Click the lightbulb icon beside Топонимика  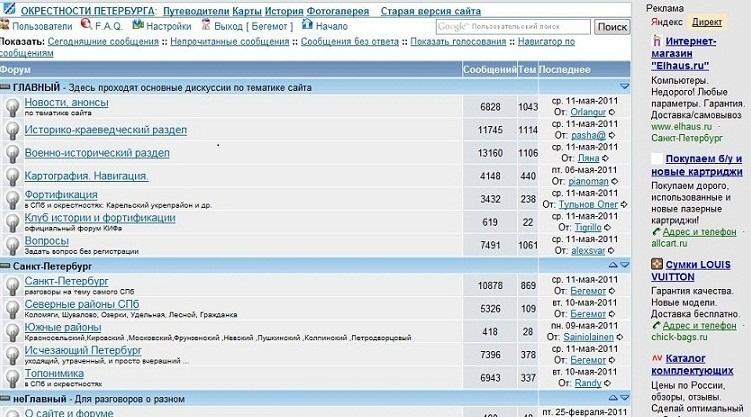click(10, 377)
